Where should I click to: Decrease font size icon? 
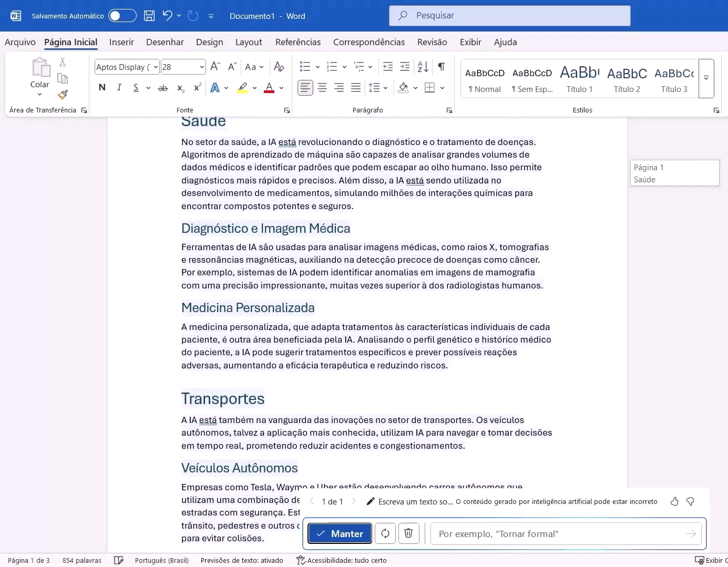(x=232, y=67)
